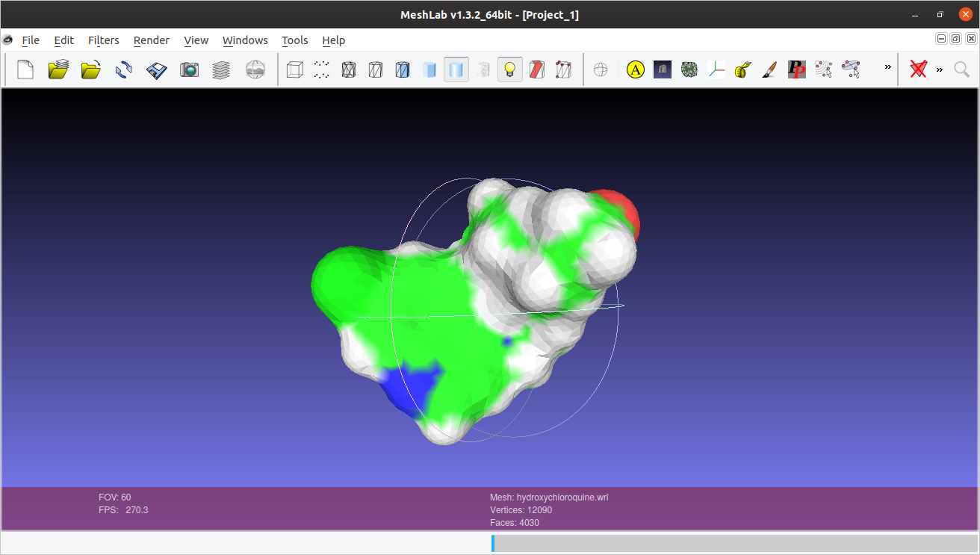
Task: Select the tape measuring tool
Action: click(x=742, y=69)
